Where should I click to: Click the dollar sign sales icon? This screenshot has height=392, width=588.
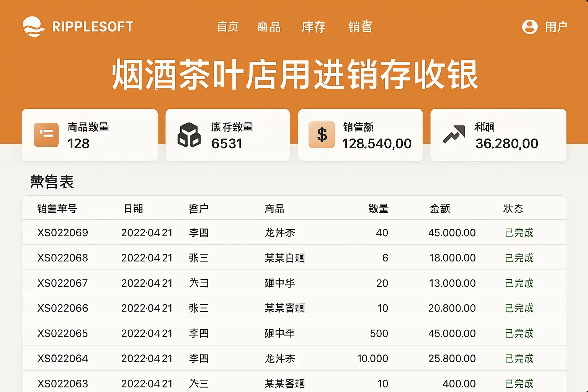tap(322, 134)
